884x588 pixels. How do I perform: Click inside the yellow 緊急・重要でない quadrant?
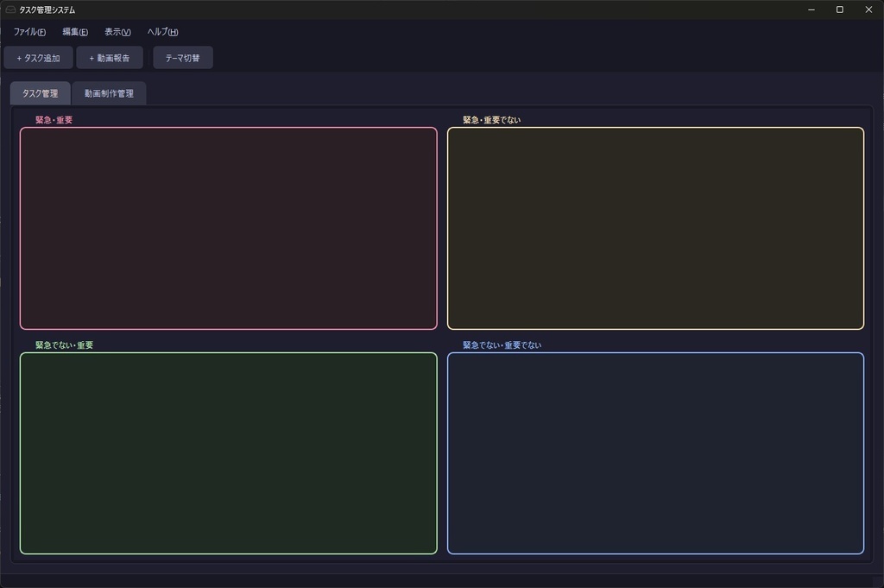655,228
